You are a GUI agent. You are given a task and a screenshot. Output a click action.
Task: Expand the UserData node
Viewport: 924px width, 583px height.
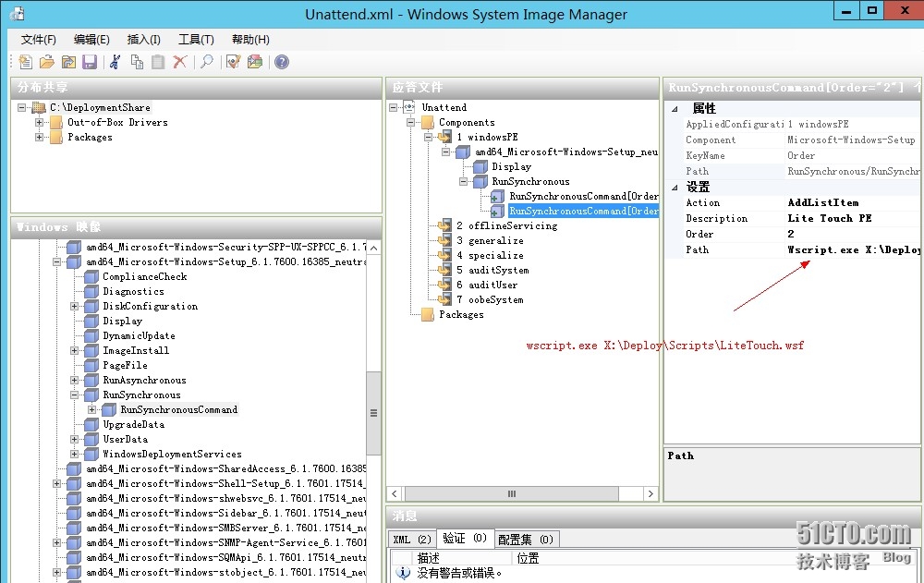(x=74, y=439)
